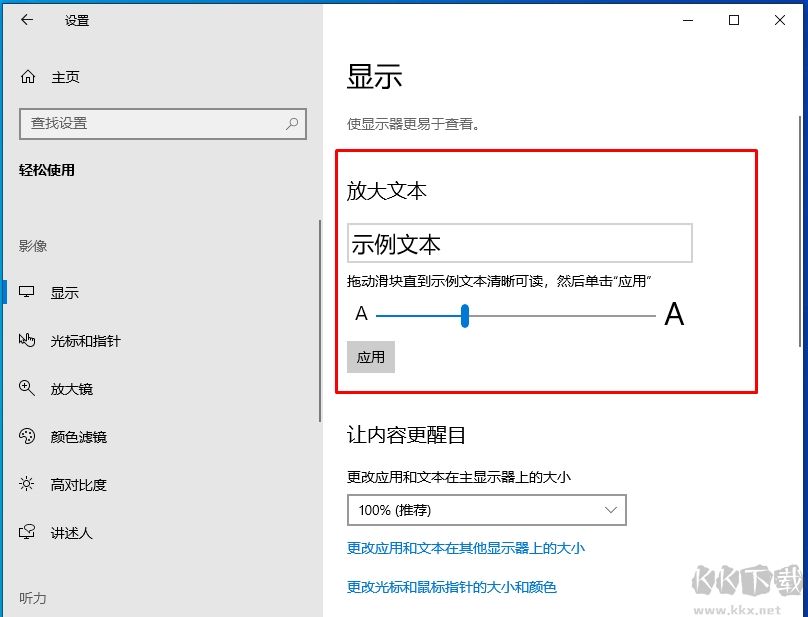Image resolution: width=808 pixels, height=617 pixels.
Task: Select 轻松使用 category heading
Action: click(45, 170)
